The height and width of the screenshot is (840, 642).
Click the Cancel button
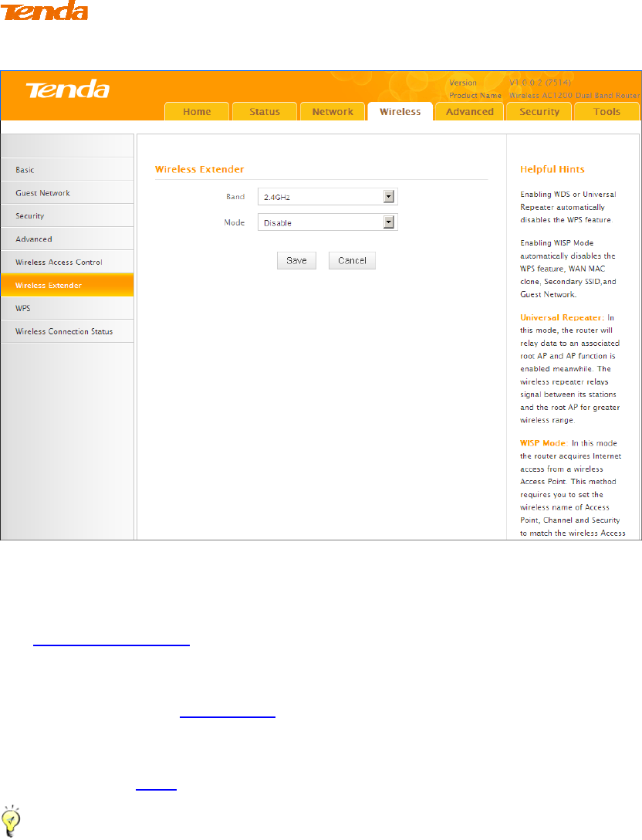(352, 260)
